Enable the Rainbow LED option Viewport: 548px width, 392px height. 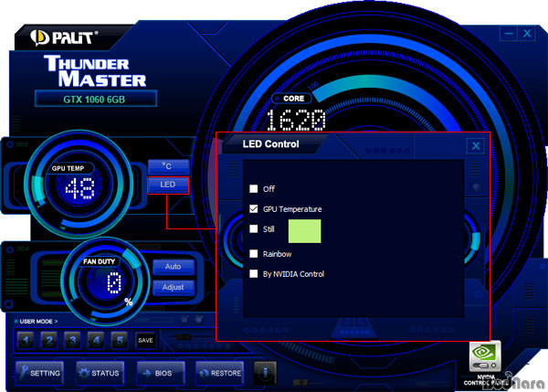click(254, 254)
